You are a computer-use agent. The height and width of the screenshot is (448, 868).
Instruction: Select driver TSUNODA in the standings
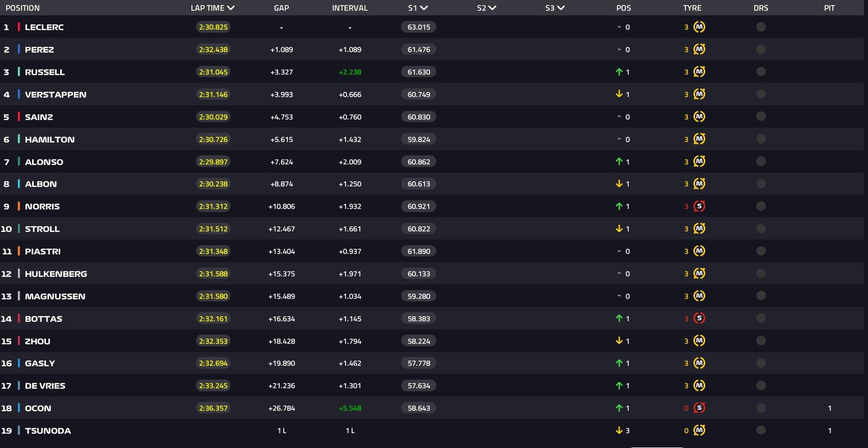tap(48, 431)
